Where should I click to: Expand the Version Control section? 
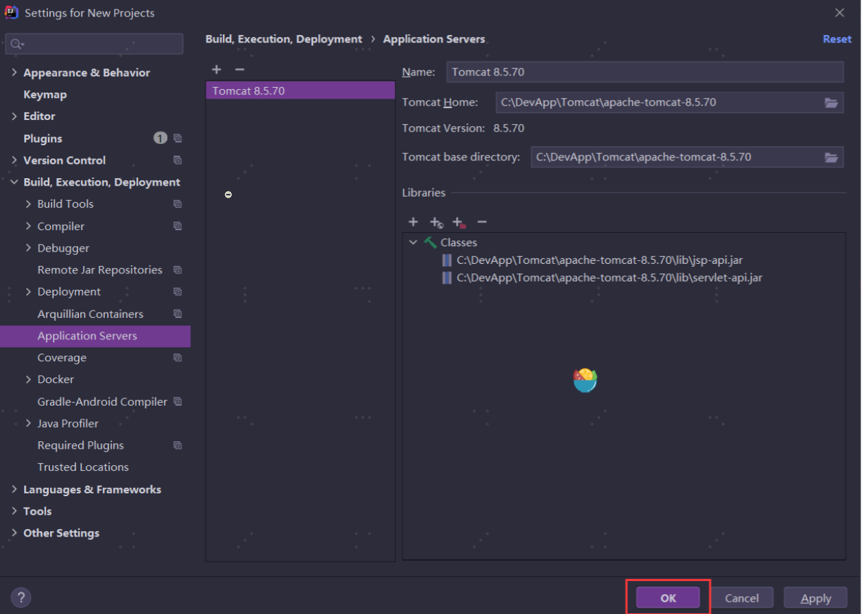coord(14,160)
